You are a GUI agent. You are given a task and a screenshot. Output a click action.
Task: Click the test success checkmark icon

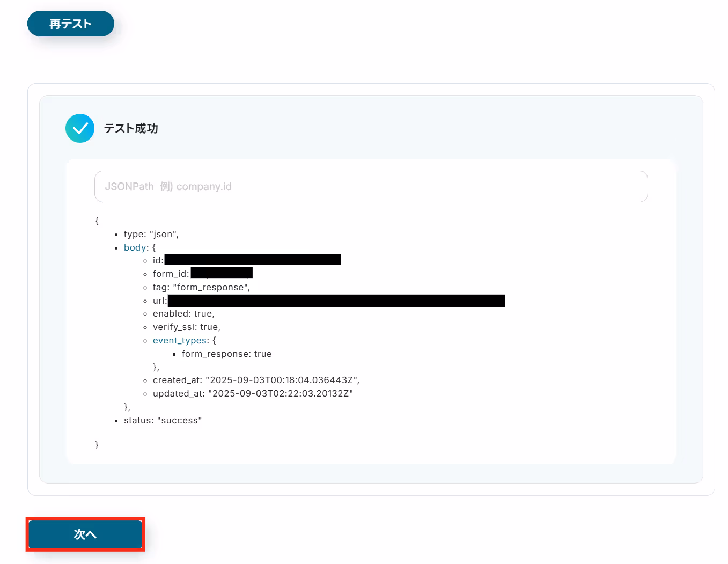click(x=80, y=128)
